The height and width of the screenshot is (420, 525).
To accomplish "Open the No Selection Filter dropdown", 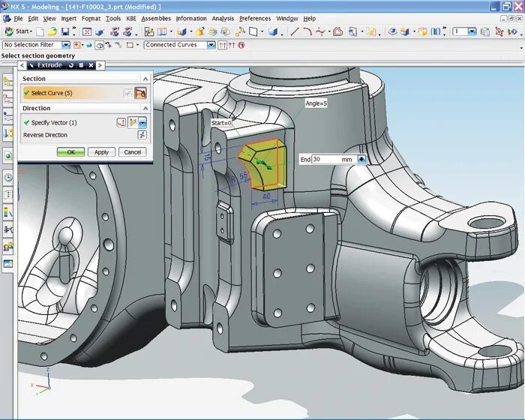I will [66, 45].
